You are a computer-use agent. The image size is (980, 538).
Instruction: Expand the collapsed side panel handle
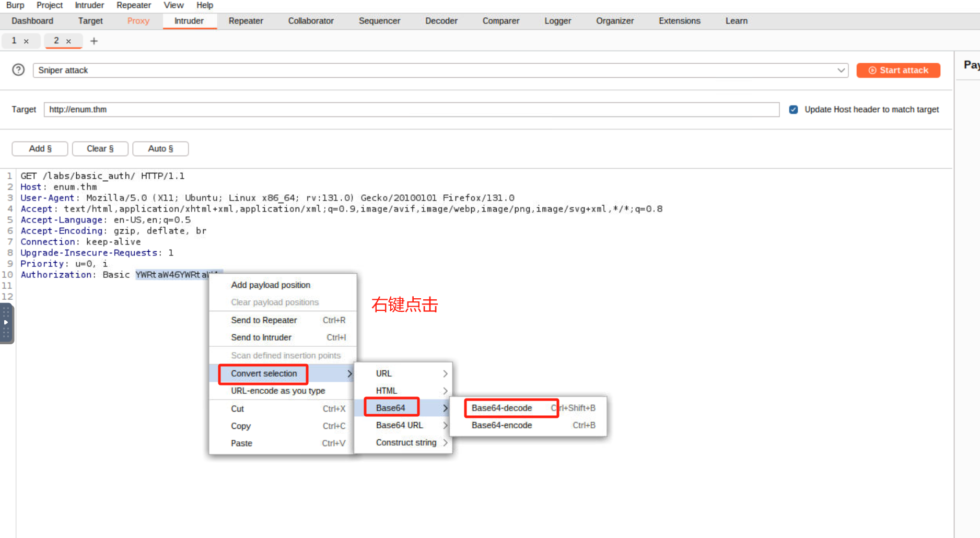point(6,322)
